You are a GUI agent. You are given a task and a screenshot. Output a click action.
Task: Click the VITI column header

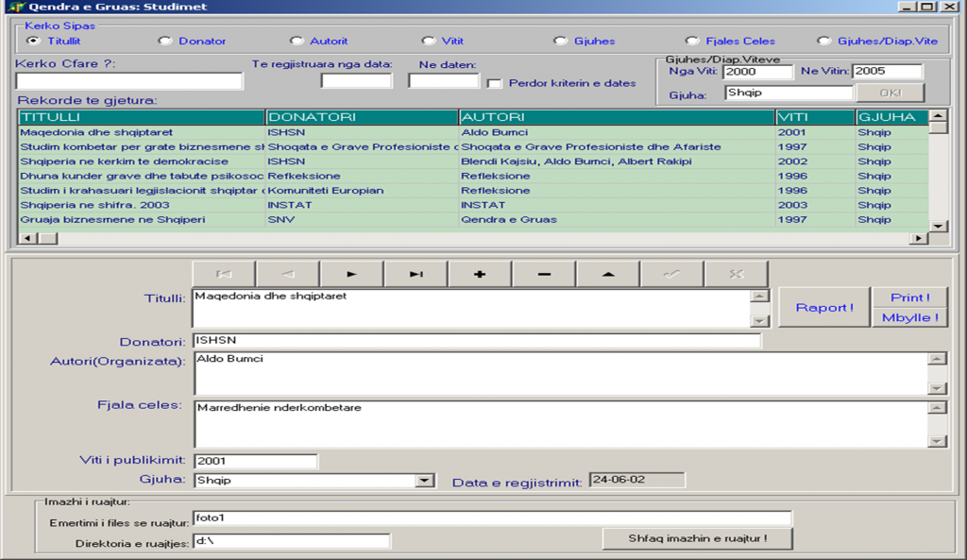[815, 117]
